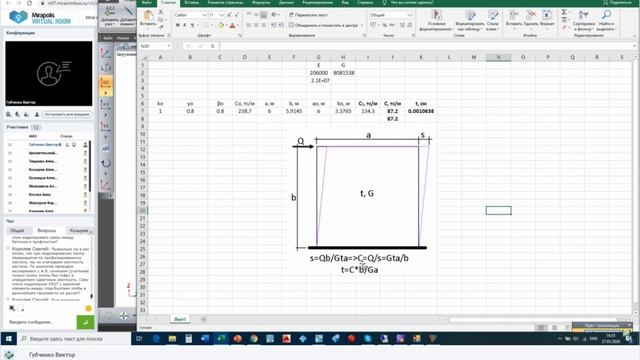
Task: Click the chat message input field
Action: click(x=41, y=322)
